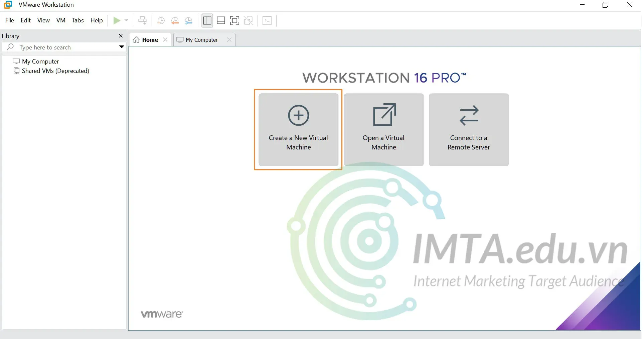Viewport: 644px width, 339px height.
Task: Open the VM menu
Action: pos(60,20)
